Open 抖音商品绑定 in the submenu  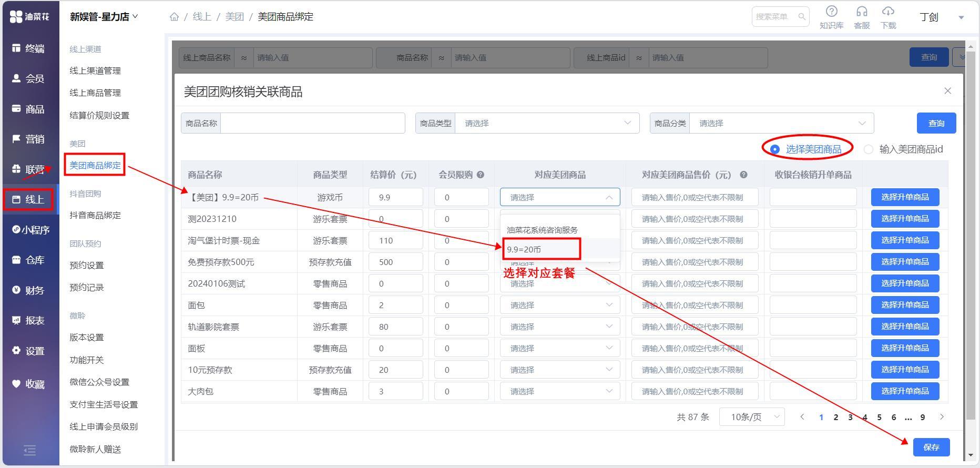tap(95, 215)
